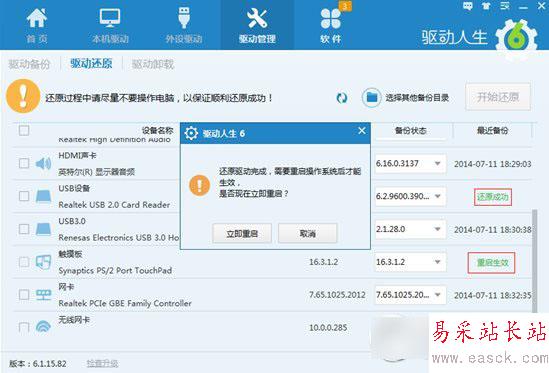The width and height of the screenshot is (549, 373).
Task: Click the 英特尔(R) 显示器音频 text
Action: coord(96,172)
